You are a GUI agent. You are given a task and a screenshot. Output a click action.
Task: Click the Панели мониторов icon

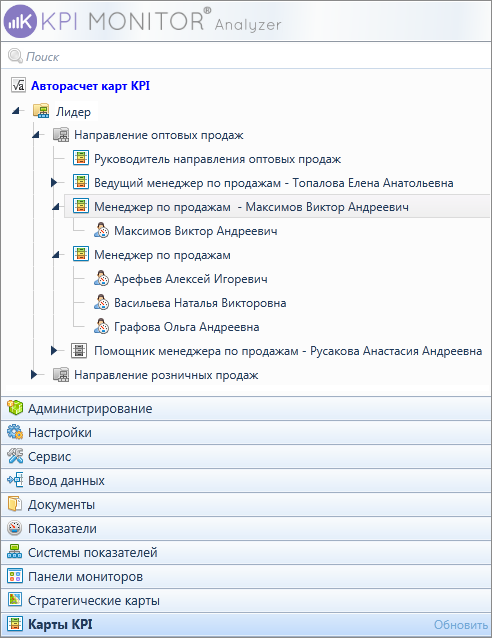tap(15, 576)
